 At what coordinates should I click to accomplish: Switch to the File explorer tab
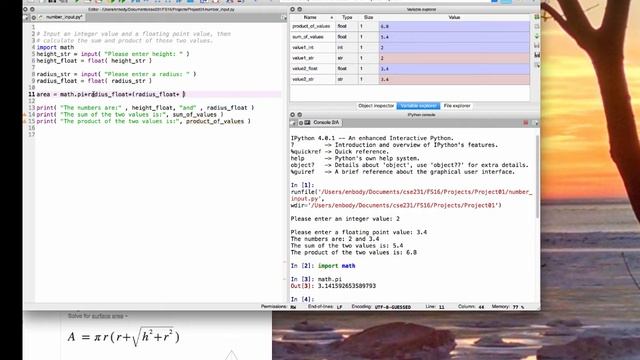(457, 106)
